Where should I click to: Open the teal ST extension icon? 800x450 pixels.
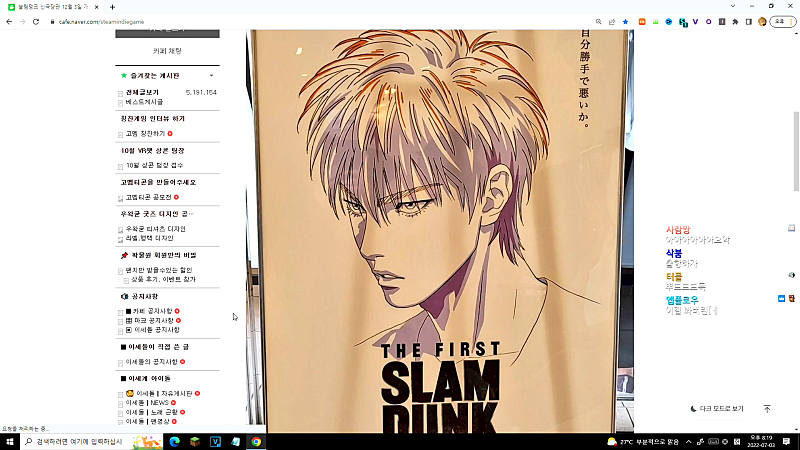pyautogui.click(x=683, y=22)
